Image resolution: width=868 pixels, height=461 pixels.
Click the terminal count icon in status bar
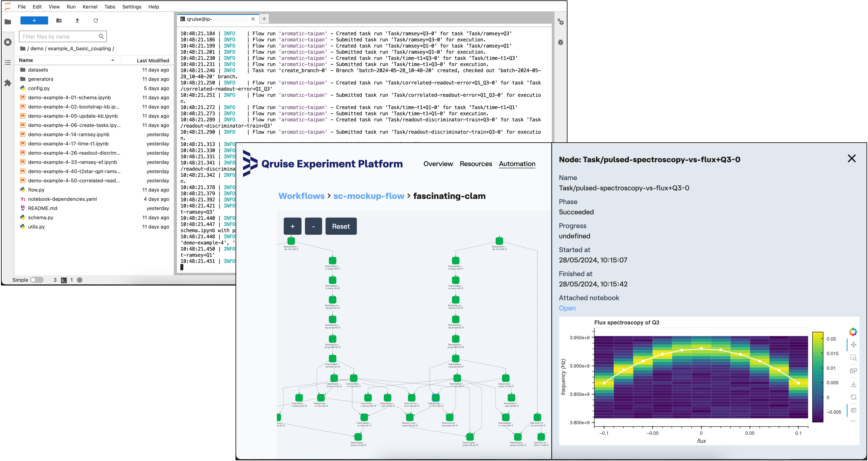pyautogui.click(x=64, y=280)
